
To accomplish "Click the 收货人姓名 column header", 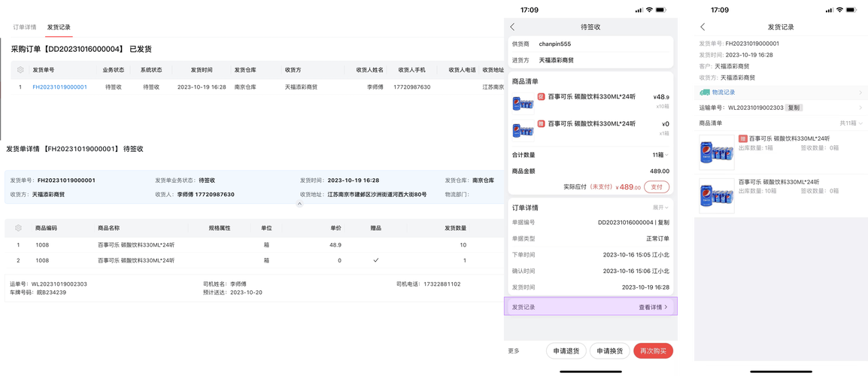I will click(x=370, y=71).
